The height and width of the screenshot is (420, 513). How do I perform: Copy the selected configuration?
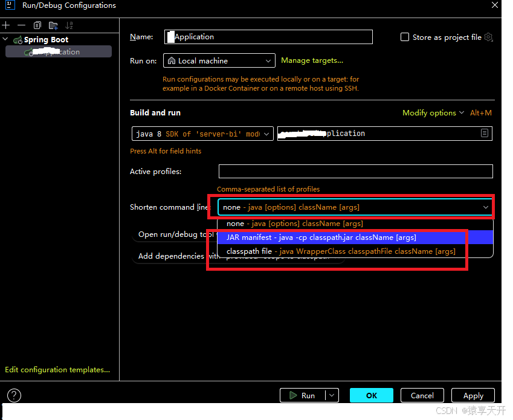click(37, 25)
